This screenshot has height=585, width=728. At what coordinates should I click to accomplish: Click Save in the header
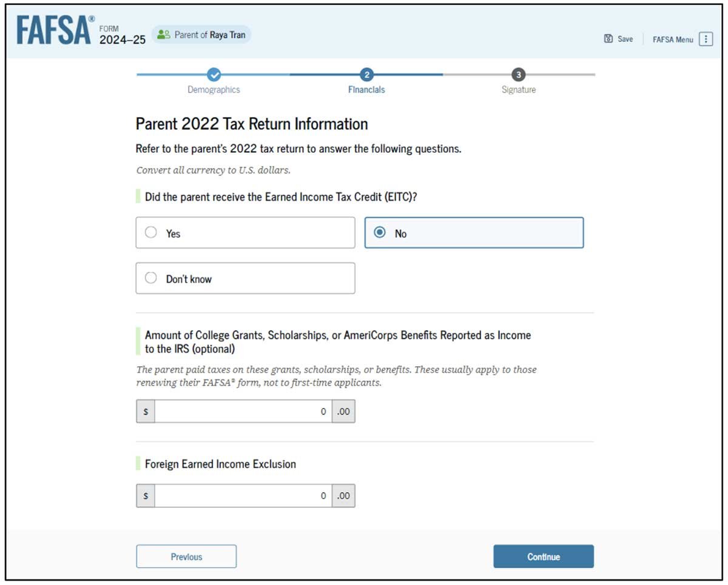pyautogui.click(x=625, y=39)
